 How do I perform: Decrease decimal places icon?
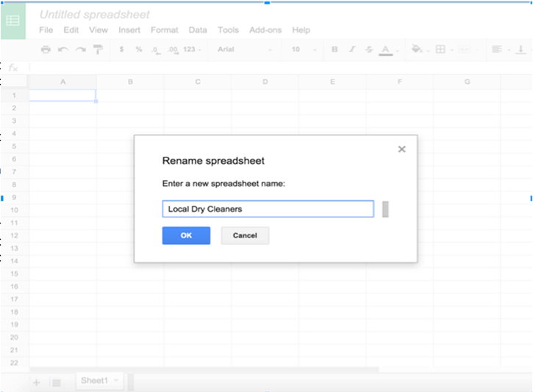pyautogui.click(x=156, y=50)
